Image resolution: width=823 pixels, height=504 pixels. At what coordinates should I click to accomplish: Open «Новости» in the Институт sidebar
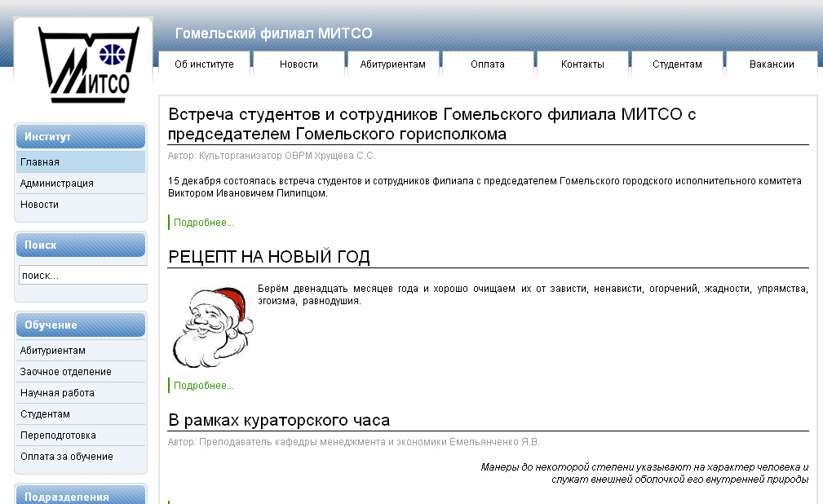(x=40, y=205)
